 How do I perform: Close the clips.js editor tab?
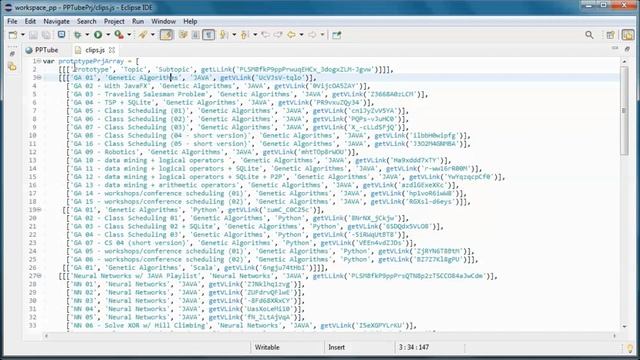[x=112, y=50]
